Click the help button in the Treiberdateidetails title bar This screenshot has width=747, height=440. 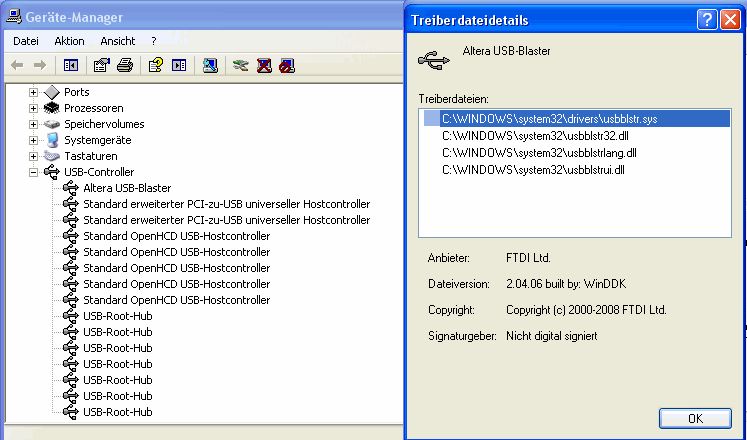pos(707,20)
